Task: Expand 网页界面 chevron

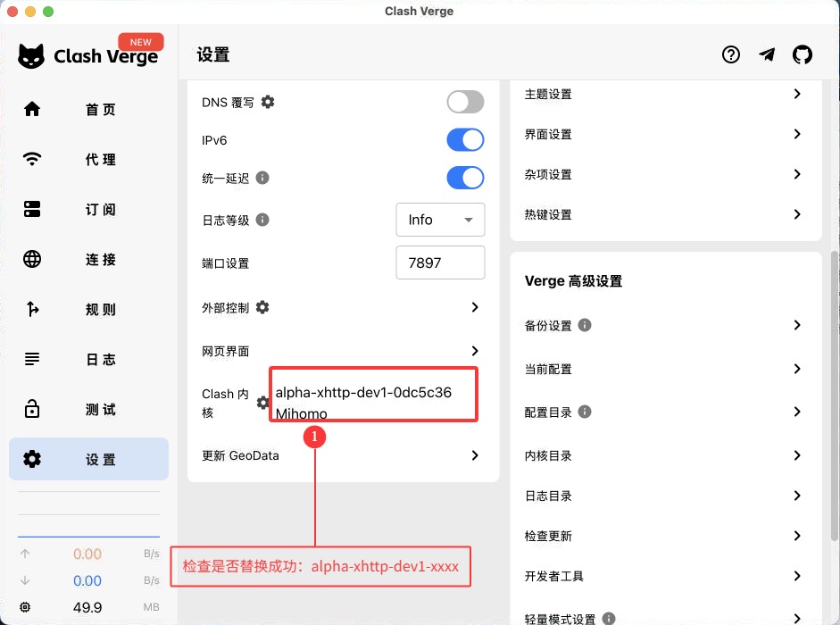Action: [x=475, y=351]
